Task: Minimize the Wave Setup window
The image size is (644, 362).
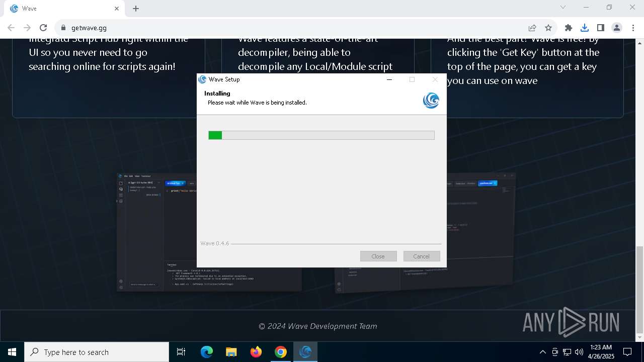Action: [x=389, y=79]
